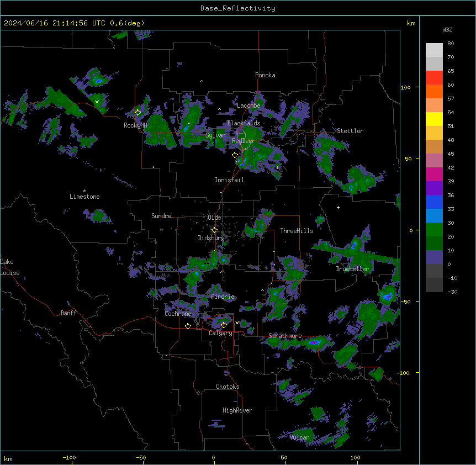The height and width of the screenshot is (465, 476).
Task: Click the yellow v marker east of Calgary
Action: pyautogui.click(x=237, y=323)
